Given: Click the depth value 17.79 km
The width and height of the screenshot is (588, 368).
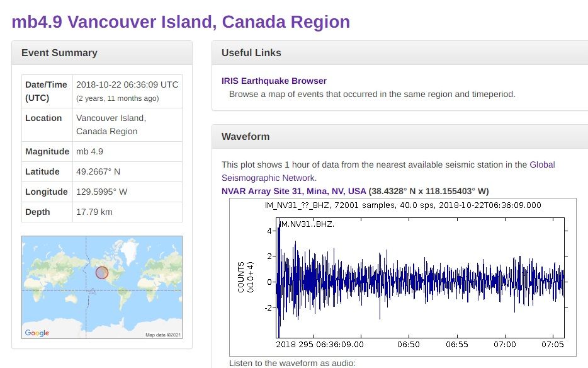Looking at the screenshot, I should (x=94, y=212).
